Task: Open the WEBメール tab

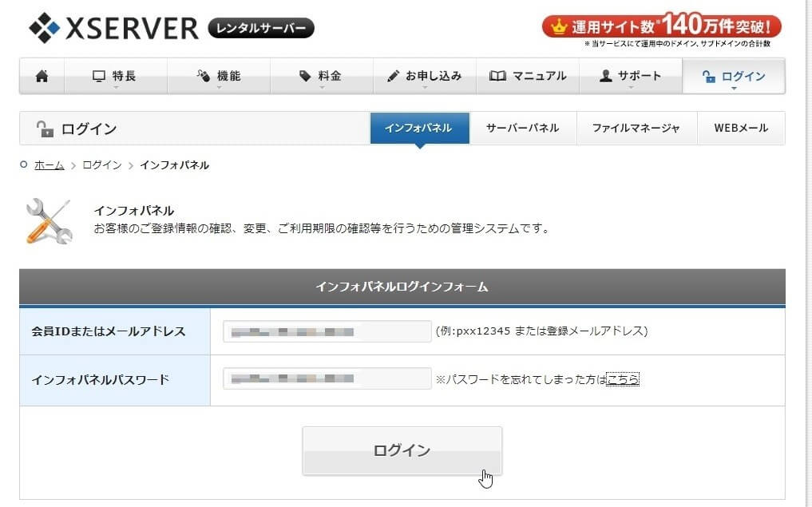Action: (740, 128)
